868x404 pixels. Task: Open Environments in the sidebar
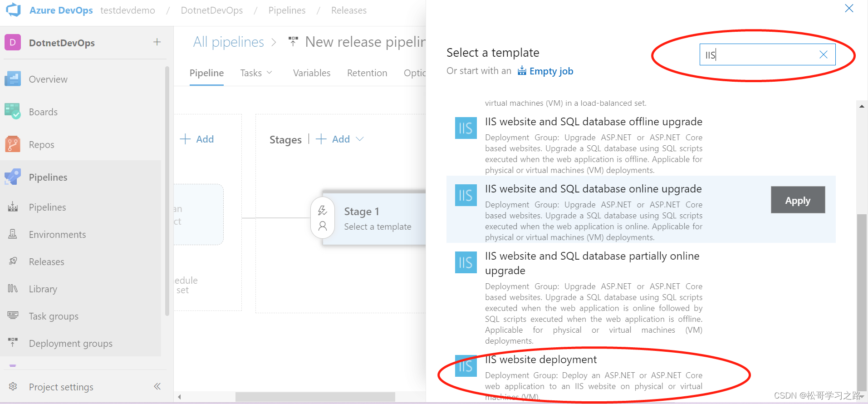(57, 235)
